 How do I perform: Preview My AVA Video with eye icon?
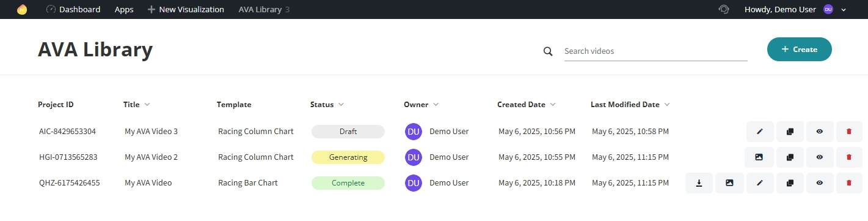pyautogui.click(x=820, y=183)
